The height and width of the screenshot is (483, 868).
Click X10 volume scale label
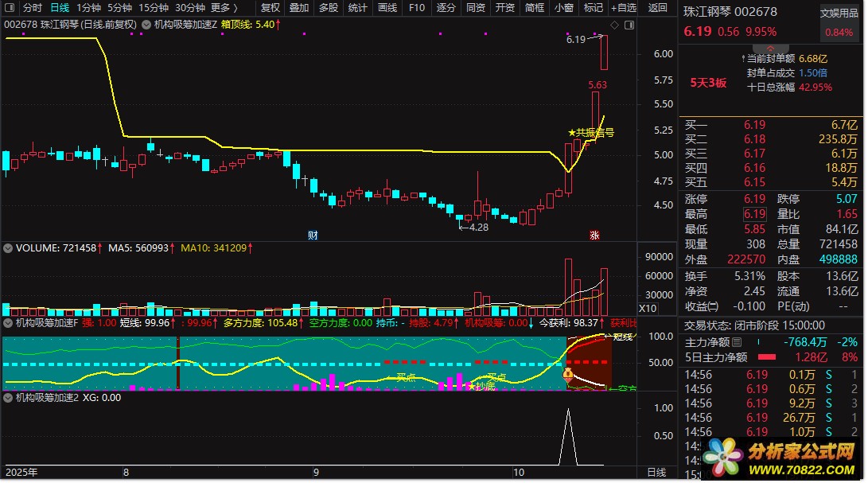648,309
